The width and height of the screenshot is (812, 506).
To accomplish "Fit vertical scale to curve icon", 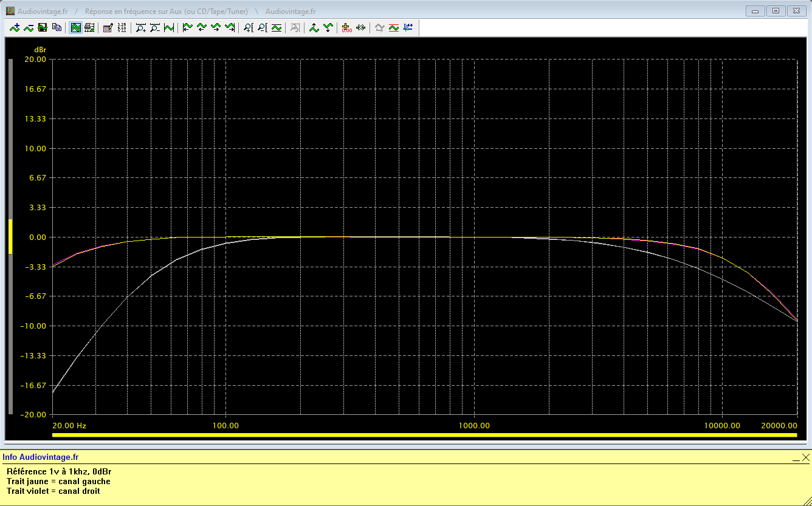I will click(x=277, y=27).
